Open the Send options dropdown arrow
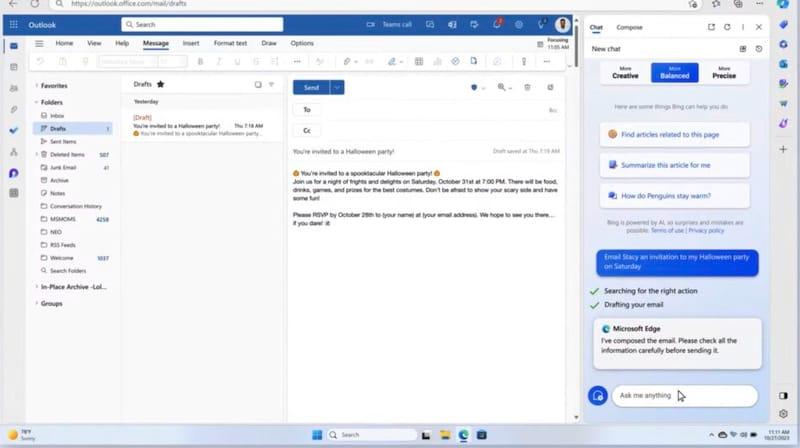The height and width of the screenshot is (448, 800). click(x=337, y=87)
